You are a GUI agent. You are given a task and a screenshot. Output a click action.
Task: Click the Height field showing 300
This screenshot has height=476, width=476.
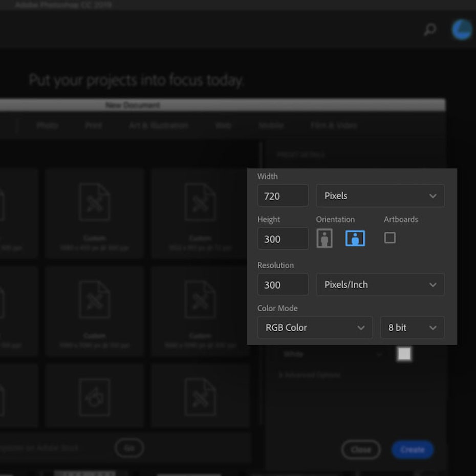click(283, 239)
